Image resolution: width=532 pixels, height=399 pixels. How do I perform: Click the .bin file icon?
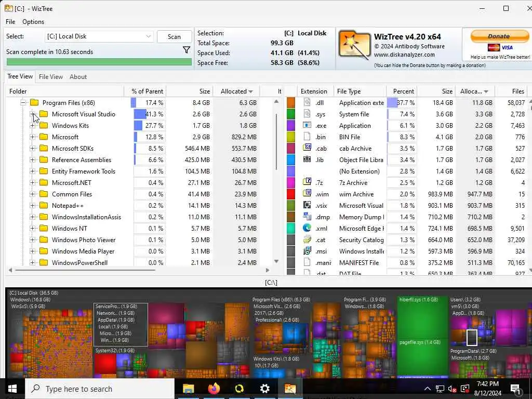tap(307, 137)
